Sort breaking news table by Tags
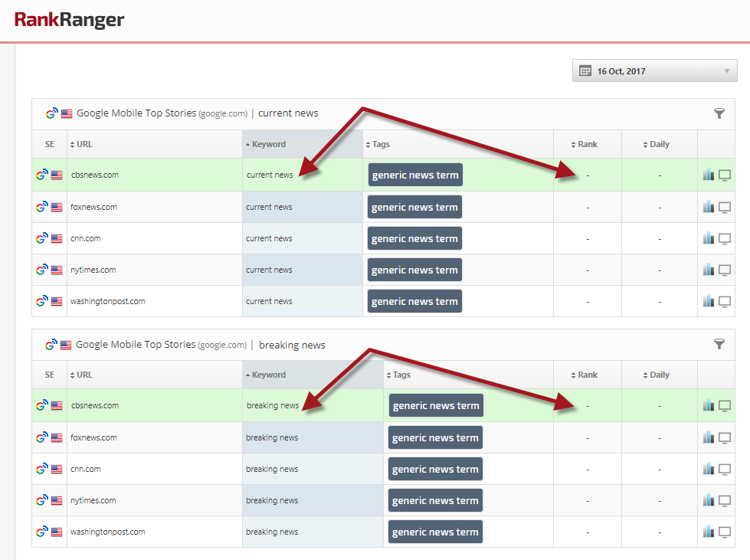 pos(398,375)
